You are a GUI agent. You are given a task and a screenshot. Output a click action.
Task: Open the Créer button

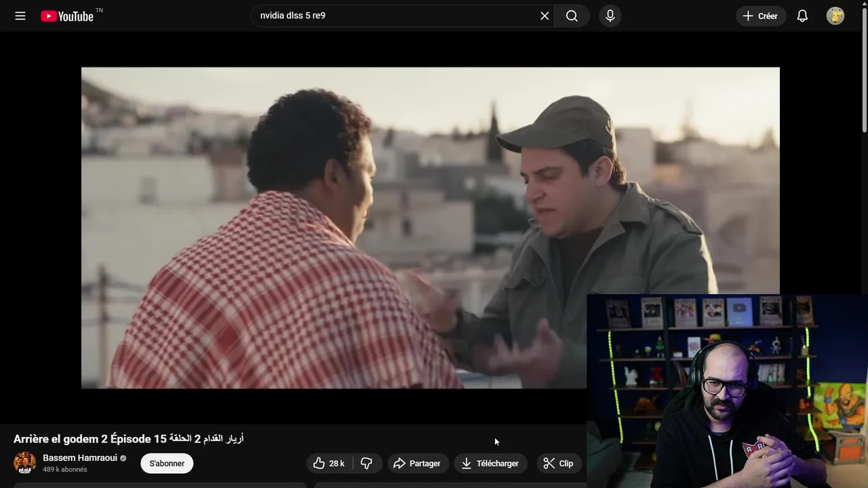[761, 16]
